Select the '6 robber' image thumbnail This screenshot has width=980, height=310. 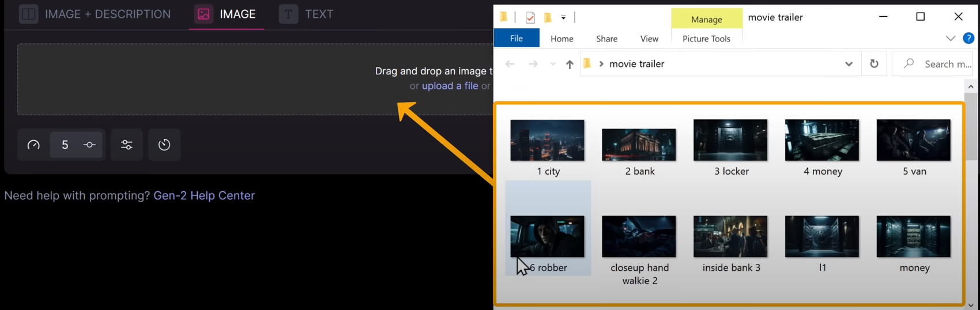[548, 236]
